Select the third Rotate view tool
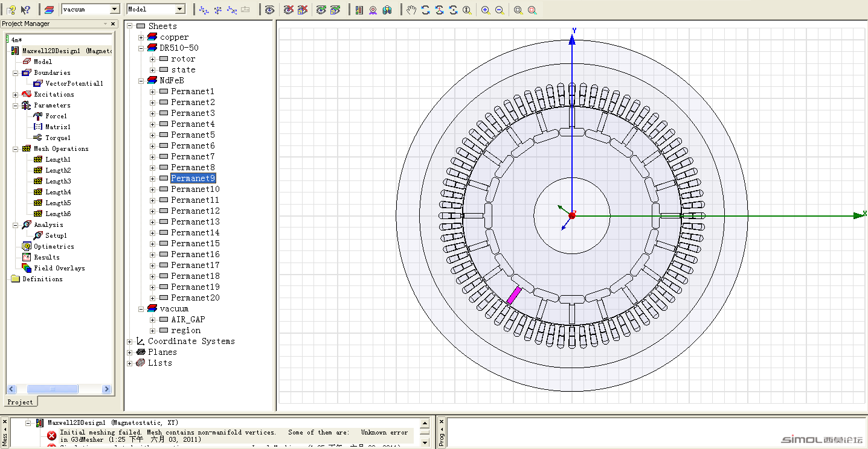868x449 pixels. click(x=453, y=10)
